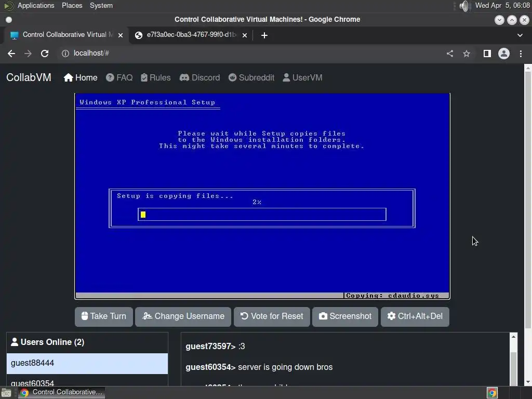The height and width of the screenshot is (399, 532).
Task: Send Ctrl+Alt+Del to the VM
Action: [415, 316]
